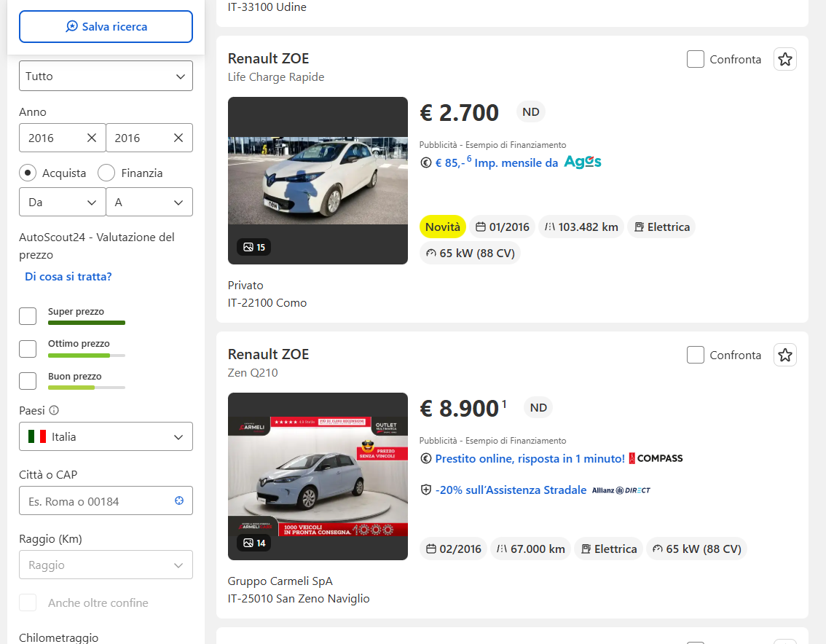Click the shield icon beside Assistenza Stradale
Image resolution: width=826 pixels, height=644 pixels.
[425, 490]
